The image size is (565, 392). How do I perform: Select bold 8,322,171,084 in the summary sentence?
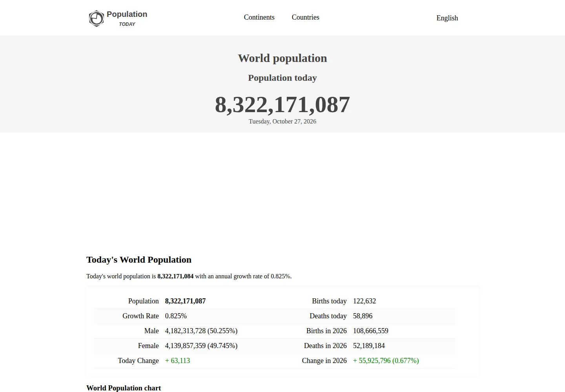[175, 276]
